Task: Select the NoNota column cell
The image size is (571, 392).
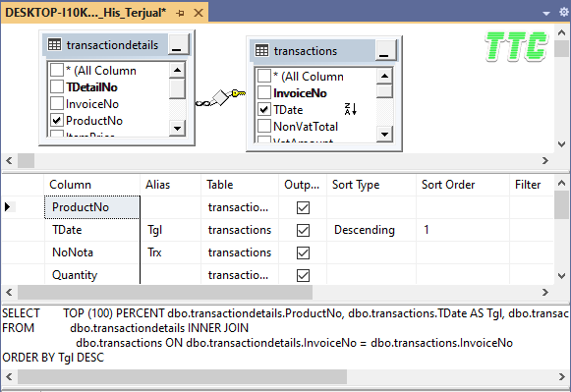Action: coord(92,252)
